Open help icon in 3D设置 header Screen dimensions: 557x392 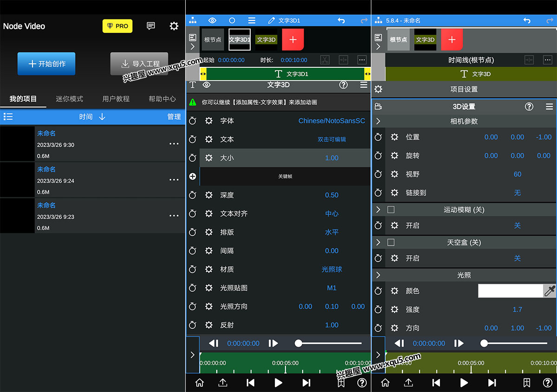click(x=529, y=106)
